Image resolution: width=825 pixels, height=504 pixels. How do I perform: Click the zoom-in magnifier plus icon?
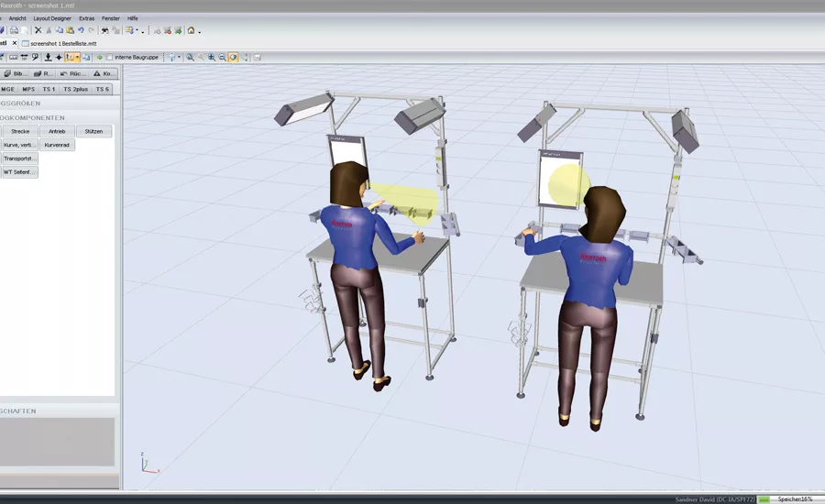(212, 58)
